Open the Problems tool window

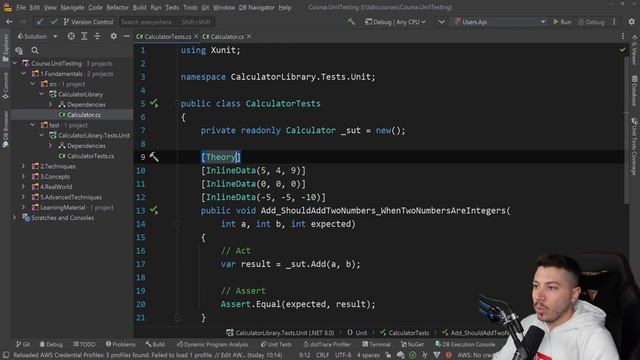(x=120, y=344)
